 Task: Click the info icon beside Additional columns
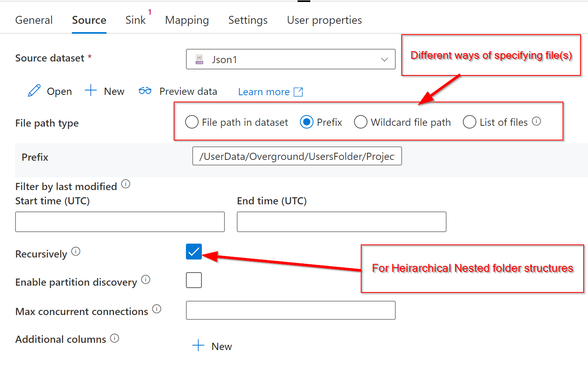(x=114, y=338)
